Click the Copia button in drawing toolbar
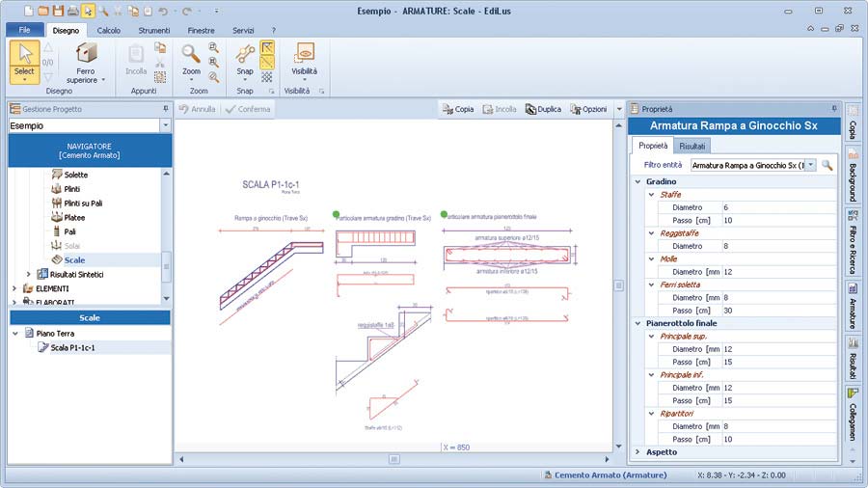 [458, 109]
